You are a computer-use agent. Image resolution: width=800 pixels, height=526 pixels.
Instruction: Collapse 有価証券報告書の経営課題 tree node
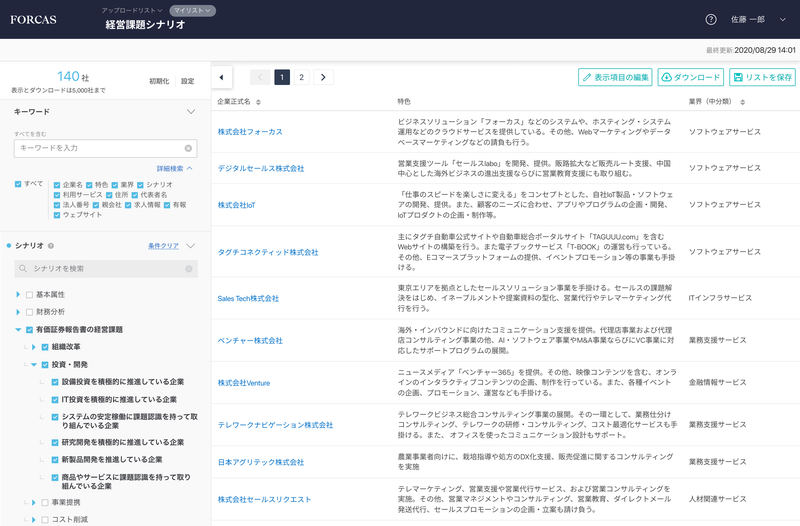pyautogui.click(x=18, y=330)
